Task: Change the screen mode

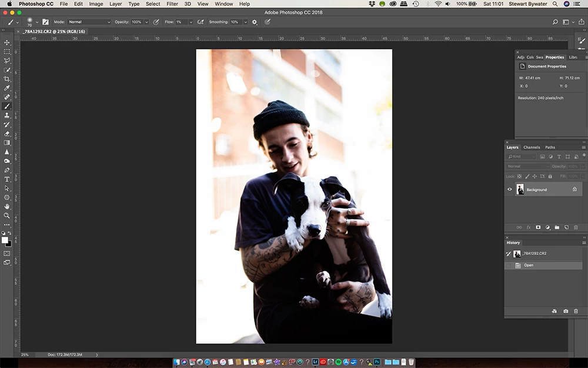Action: click(6, 263)
